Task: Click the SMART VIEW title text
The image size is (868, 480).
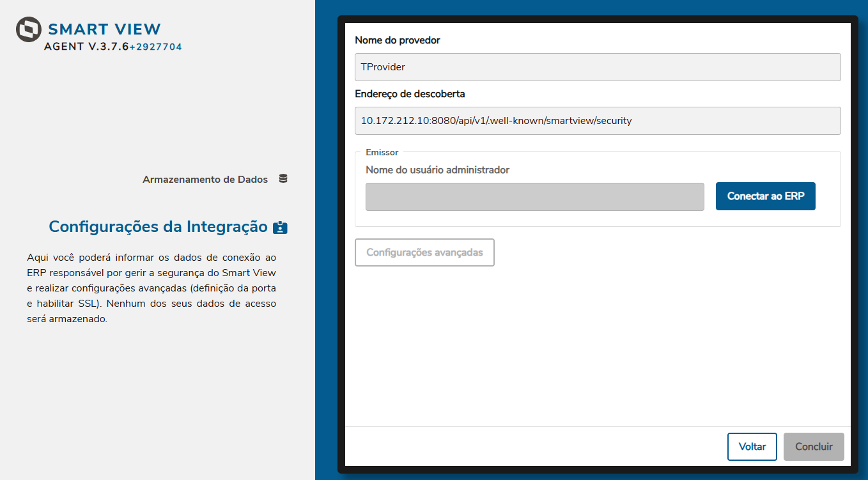Action: click(x=105, y=29)
